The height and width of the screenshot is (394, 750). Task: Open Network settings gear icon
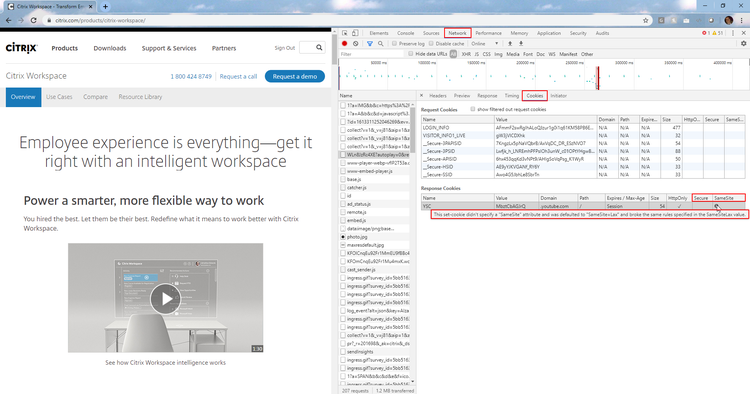point(743,44)
